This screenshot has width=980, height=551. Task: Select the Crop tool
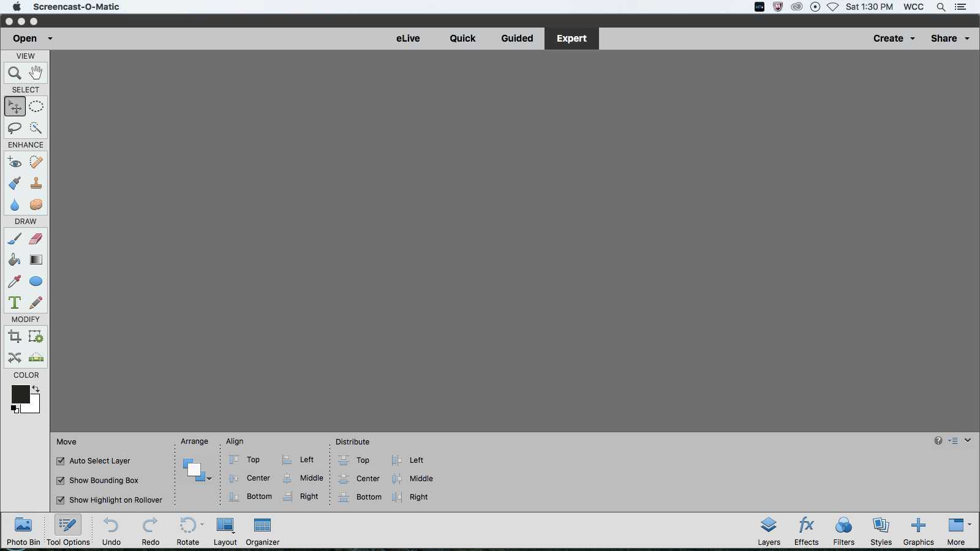tap(15, 337)
